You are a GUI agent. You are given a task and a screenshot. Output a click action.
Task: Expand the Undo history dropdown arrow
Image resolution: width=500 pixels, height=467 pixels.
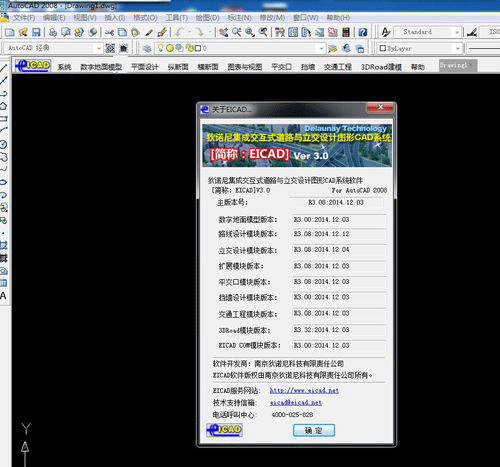coord(190,32)
